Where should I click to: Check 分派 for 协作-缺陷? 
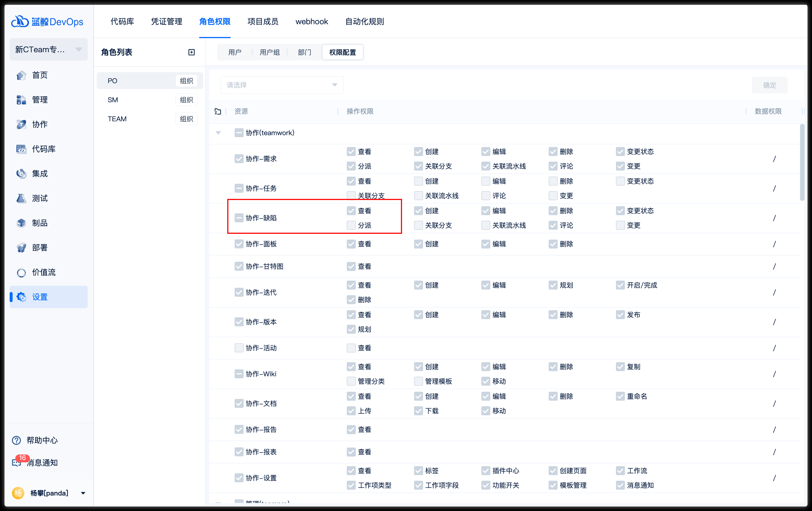point(351,225)
